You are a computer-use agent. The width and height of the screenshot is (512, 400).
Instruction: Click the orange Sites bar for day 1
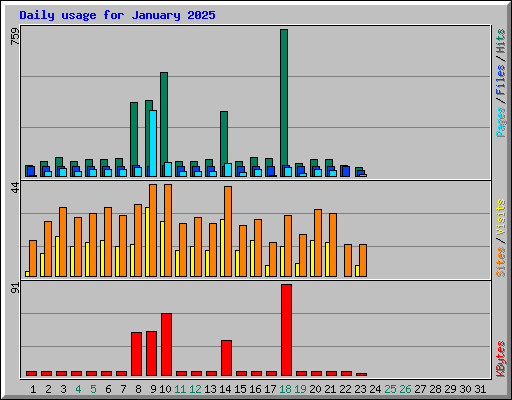coord(33,258)
